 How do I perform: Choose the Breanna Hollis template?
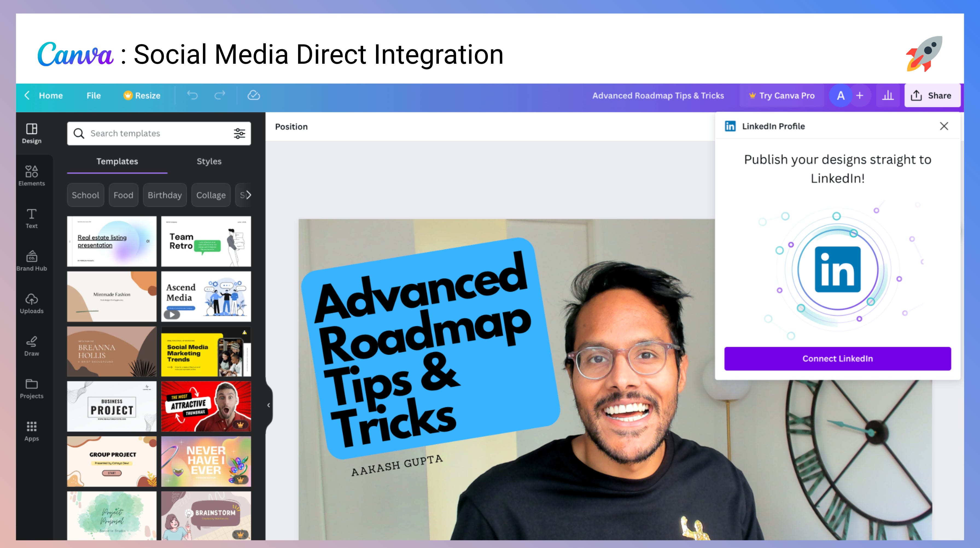112,352
